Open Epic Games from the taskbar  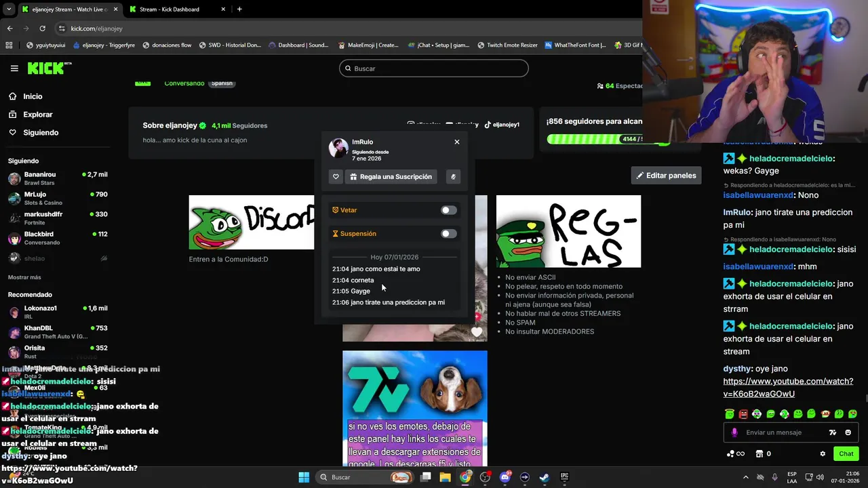tap(564, 477)
